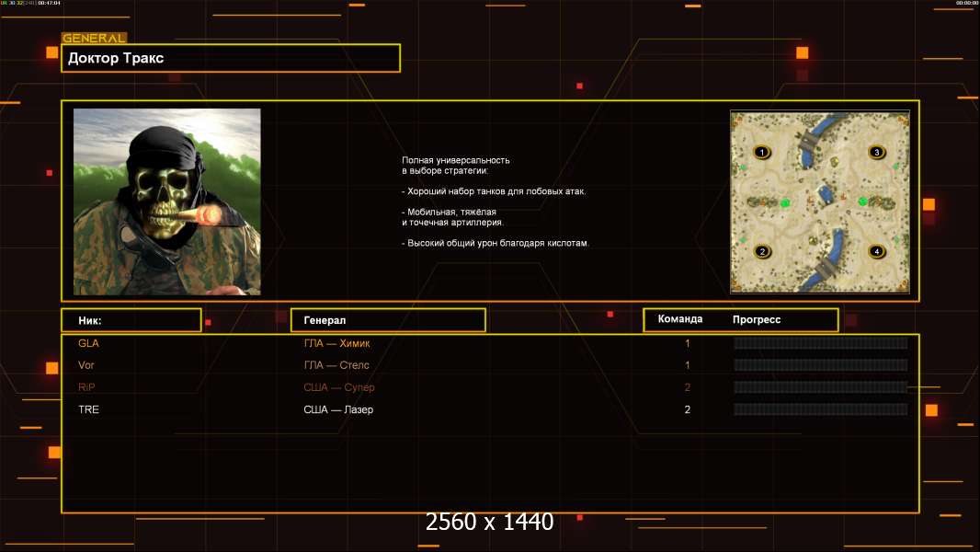This screenshot has width=980, height=552.
Task: Click the center green marker on the minimap
Action: click(784, 202)
